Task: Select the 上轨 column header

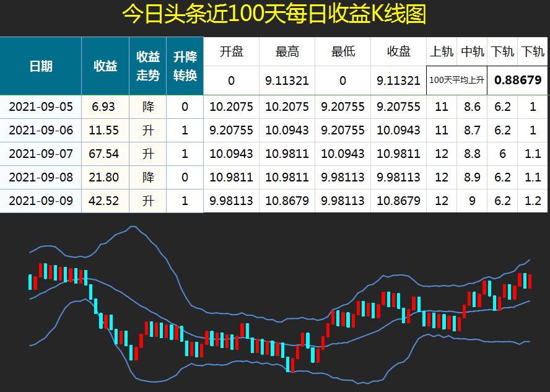Action: tap(442, 53)
